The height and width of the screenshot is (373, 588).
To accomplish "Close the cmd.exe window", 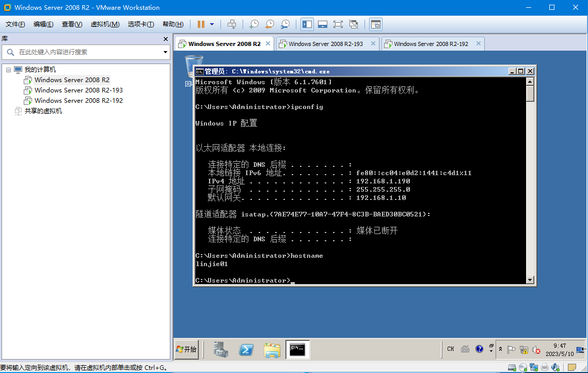I will [x=530, y=71].
